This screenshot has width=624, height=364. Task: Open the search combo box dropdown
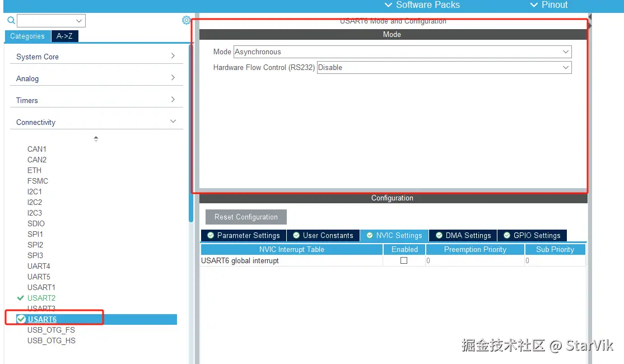point(79,21)
